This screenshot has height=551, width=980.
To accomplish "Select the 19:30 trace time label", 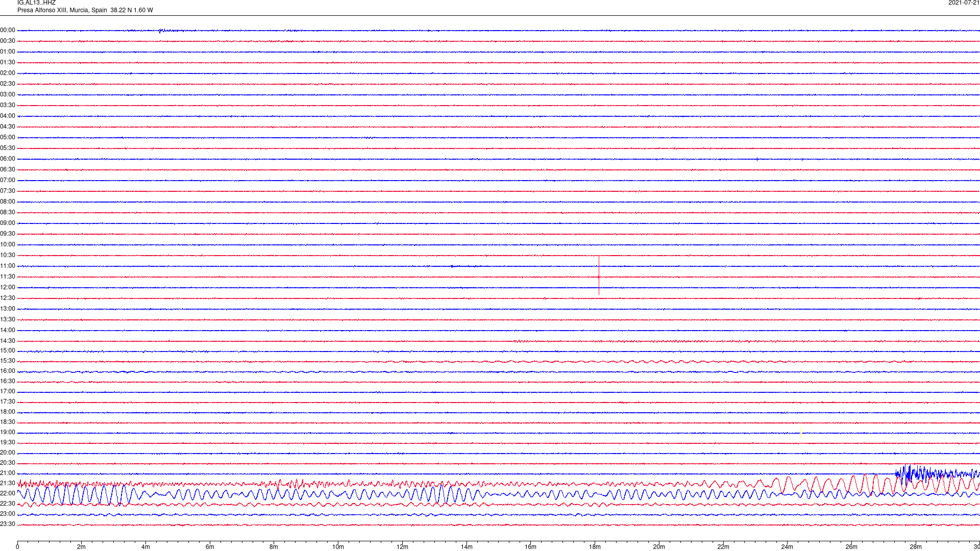I will 8,443.
